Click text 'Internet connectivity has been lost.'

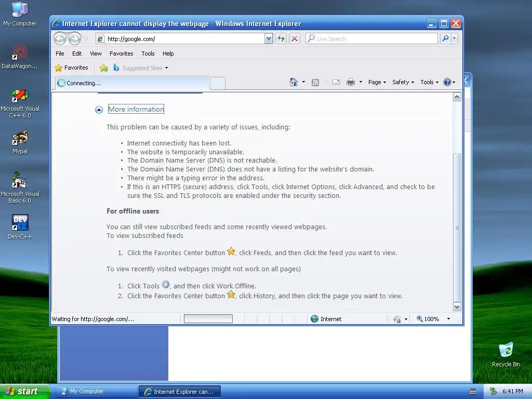click(179, 143)
